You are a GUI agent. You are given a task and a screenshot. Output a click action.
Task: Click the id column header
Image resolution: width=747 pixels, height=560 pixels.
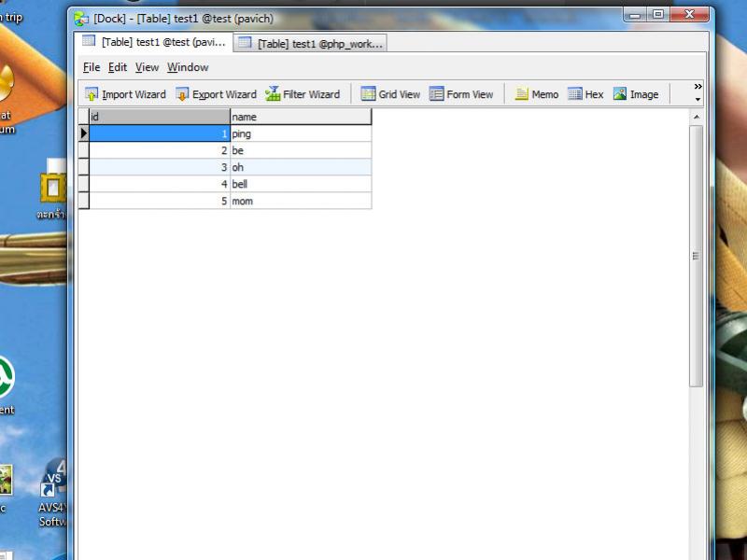click(159, 117)
